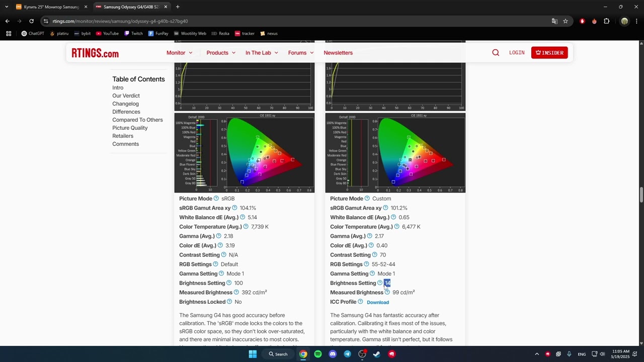Open the nexus bookmark
The height and width of the screenshot is (362, 644).
(269, 34)
